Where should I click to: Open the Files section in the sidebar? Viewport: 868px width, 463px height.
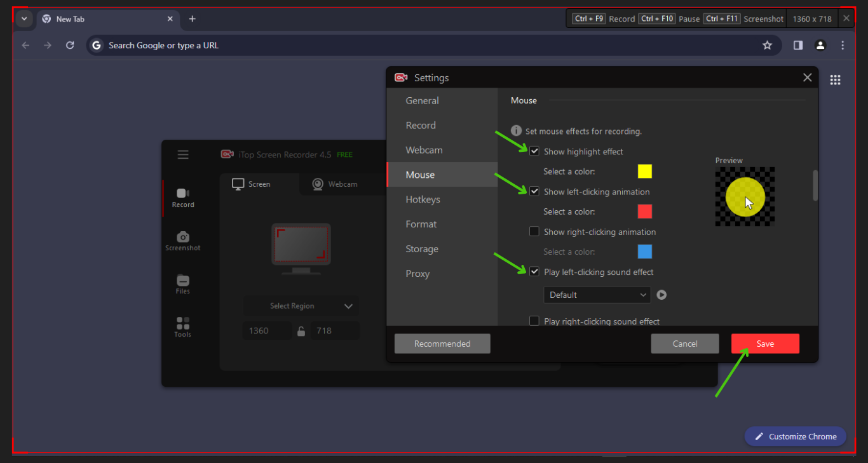(183, 284)
